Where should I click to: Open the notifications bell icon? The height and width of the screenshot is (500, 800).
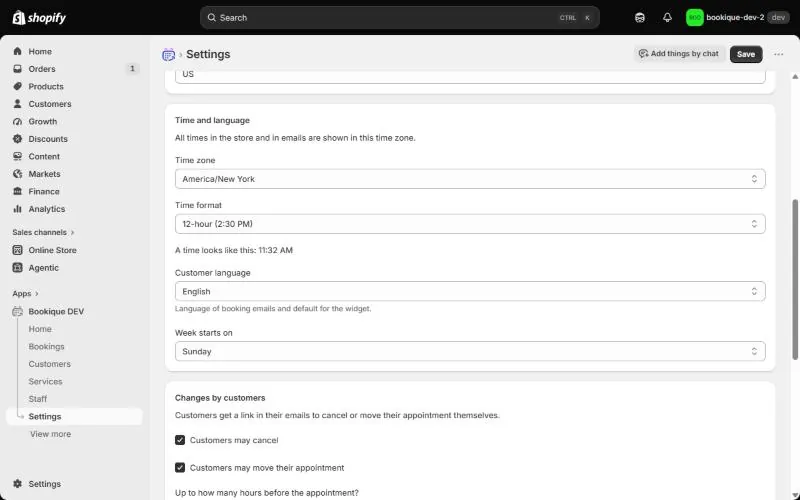point(667,17)
